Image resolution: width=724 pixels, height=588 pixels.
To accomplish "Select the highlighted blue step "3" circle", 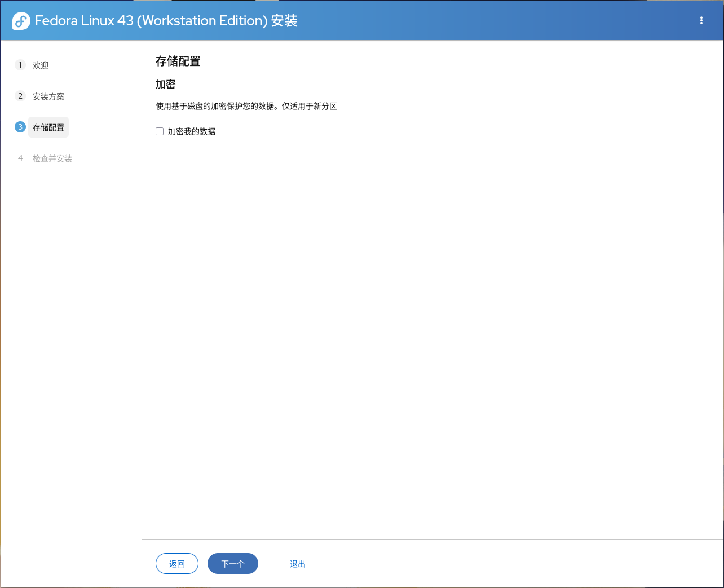I will pyautogui.click(x=20, y=127).
